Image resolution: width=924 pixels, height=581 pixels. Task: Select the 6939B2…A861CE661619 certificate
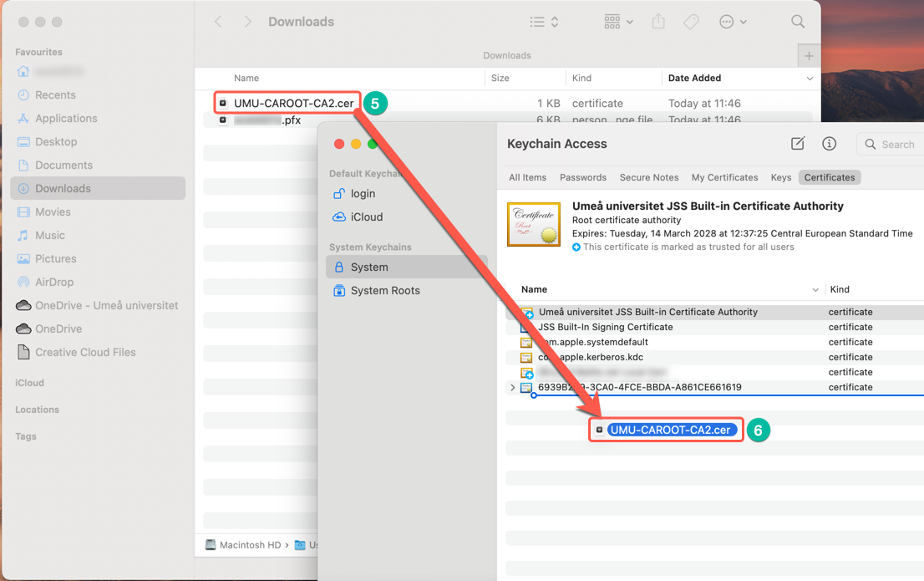639,388
